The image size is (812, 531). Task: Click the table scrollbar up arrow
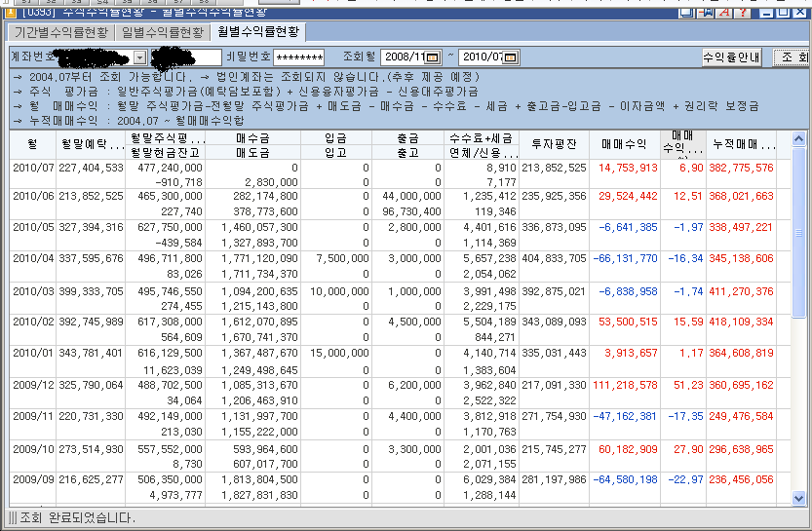(x=798, y=138)
